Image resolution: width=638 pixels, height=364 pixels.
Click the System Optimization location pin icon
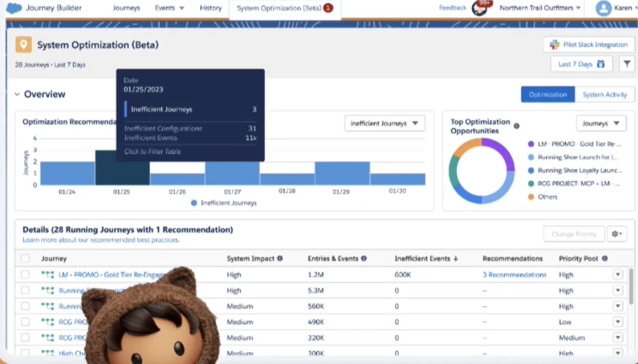coord(23,45)
